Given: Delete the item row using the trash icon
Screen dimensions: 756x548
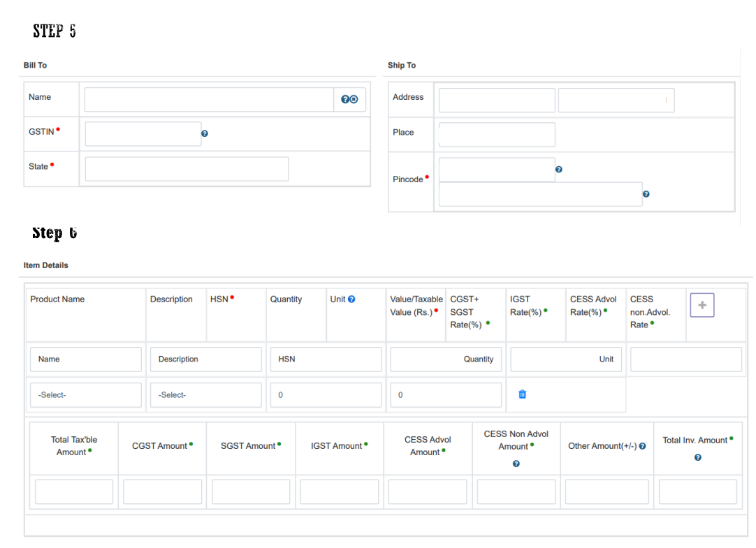Looking at the screenshot, I should pos(522,394).
